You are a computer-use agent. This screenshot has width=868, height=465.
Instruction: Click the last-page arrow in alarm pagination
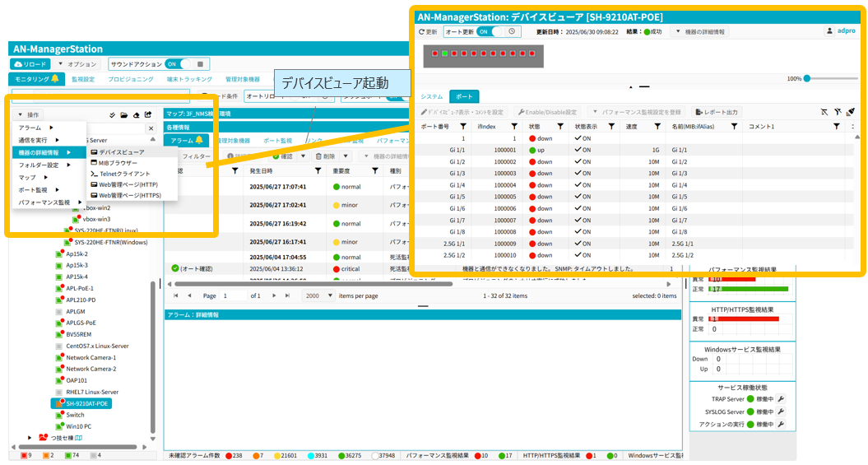click(x=287, y=295)
